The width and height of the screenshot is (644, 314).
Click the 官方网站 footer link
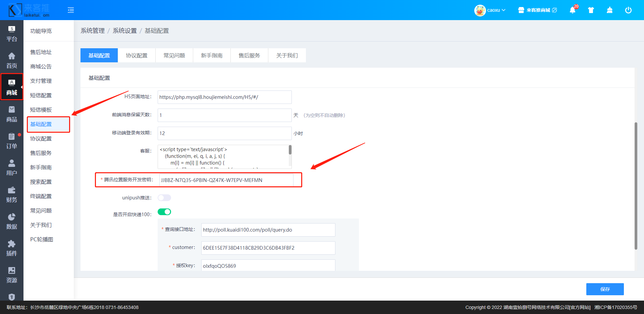pyautogui.click(x=580, y=307)
